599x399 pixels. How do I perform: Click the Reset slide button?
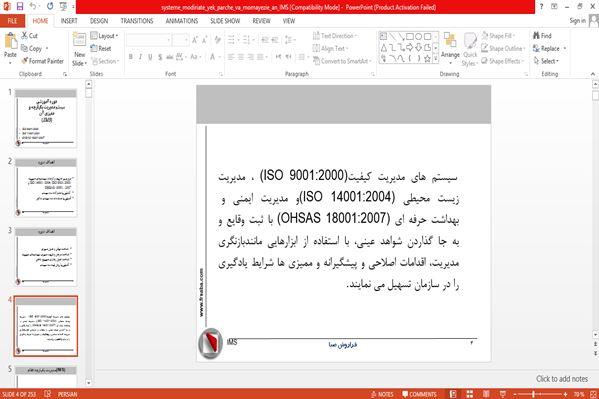101,49
